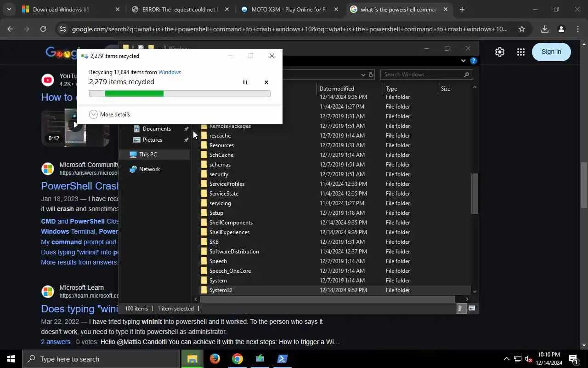Open the Chrome three-dot menu
Screen dimensions: 588x368
point(577,29)
